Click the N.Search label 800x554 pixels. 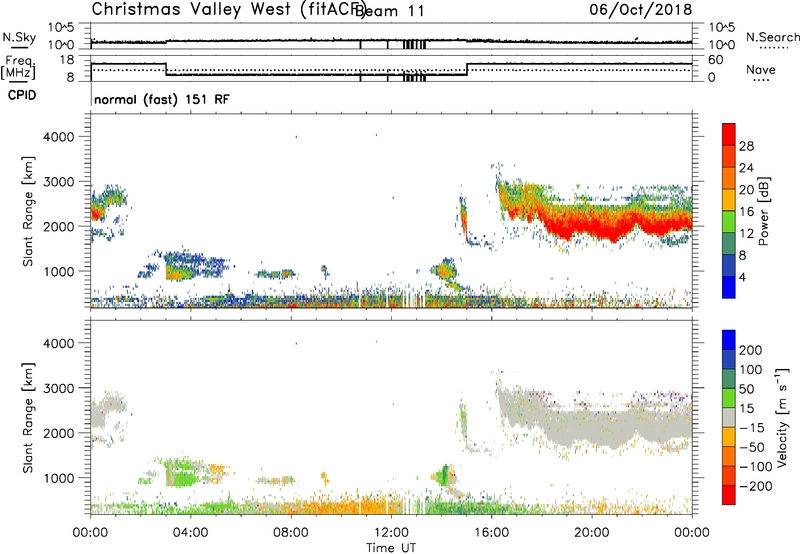(772, 37)
